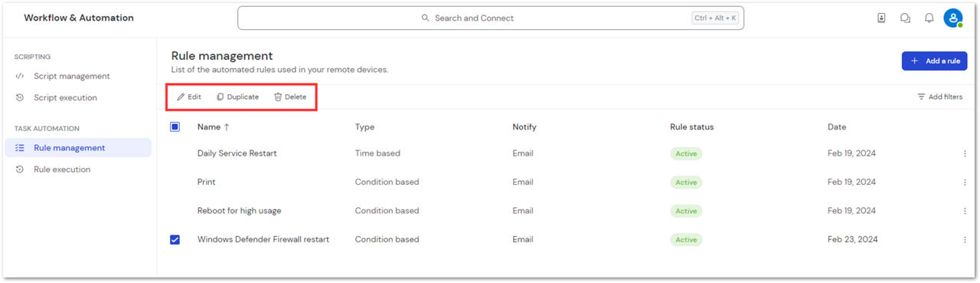Open the user profile avatar

pos(953,18)
